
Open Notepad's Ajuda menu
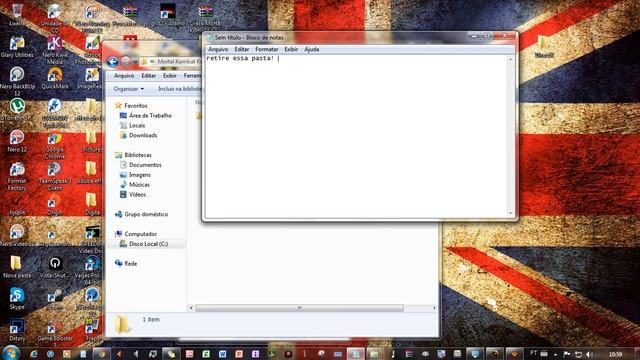(311, 49)
